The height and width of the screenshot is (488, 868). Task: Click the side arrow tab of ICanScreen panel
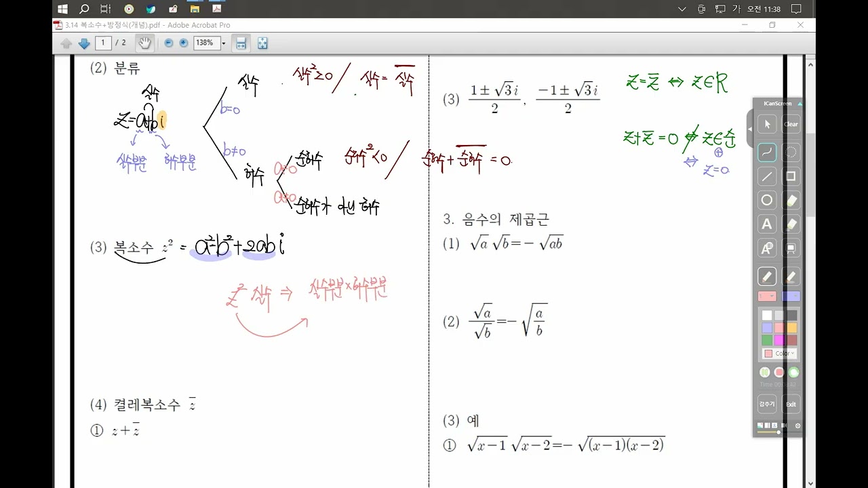click(x=750, y=128)
